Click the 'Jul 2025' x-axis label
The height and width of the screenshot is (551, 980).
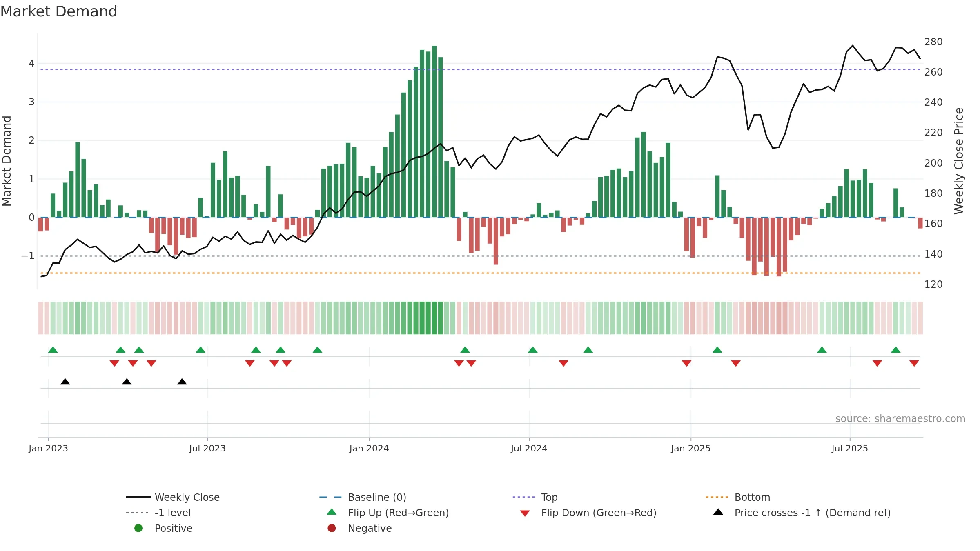click(850, 449)
